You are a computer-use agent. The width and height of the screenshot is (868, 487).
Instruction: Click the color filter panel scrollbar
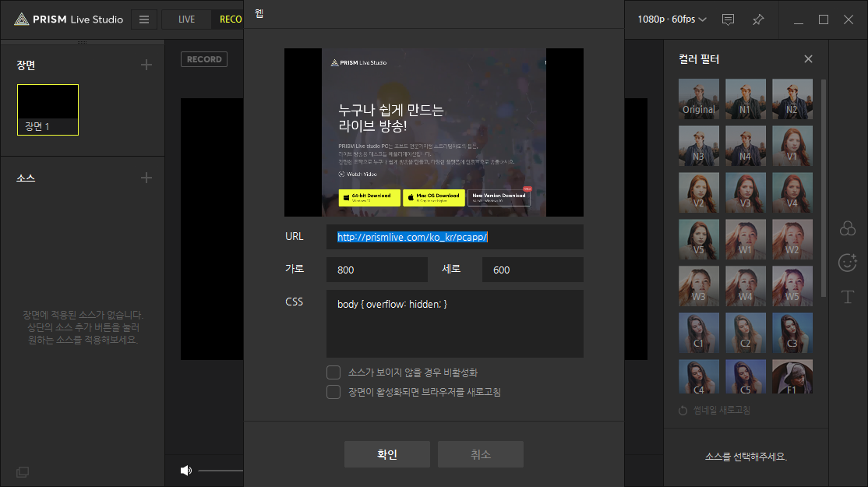pos(824,188)
